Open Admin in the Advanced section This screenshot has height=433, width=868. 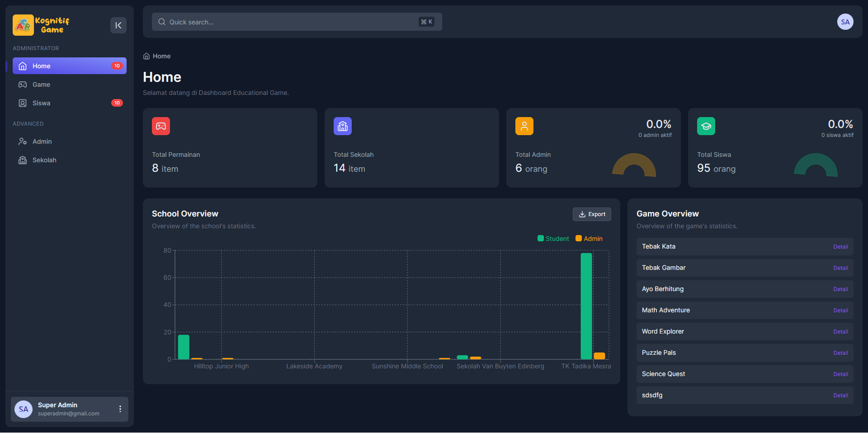[x=70, y=141]
